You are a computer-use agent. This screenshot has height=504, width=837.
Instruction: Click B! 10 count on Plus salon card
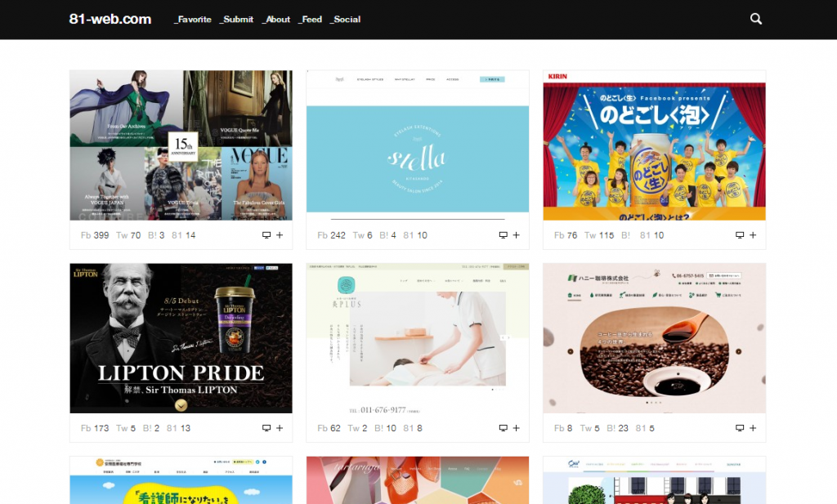point(386,428)
